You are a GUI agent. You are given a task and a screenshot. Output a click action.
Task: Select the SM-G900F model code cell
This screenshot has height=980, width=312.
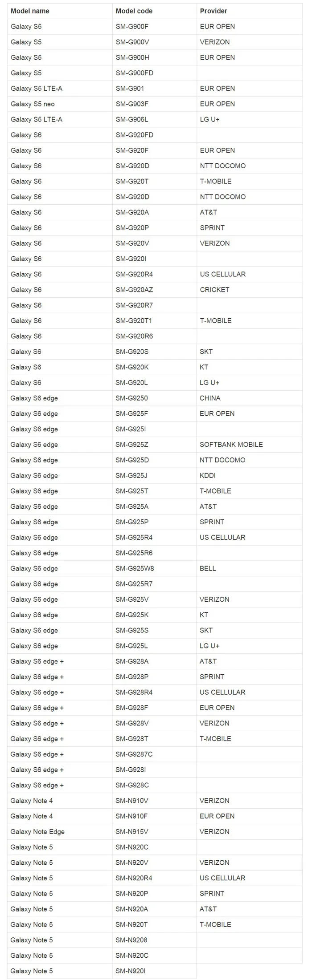click(132, 26)
